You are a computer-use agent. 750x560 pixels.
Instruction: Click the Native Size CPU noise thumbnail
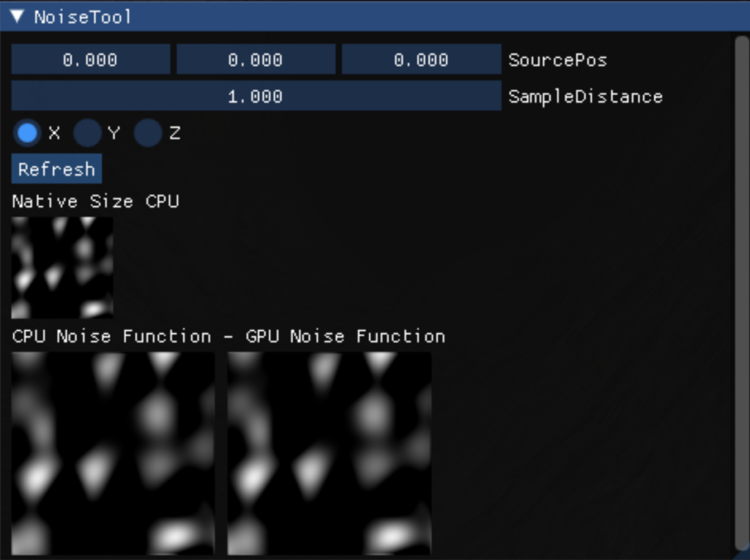(x=62, y=267)
